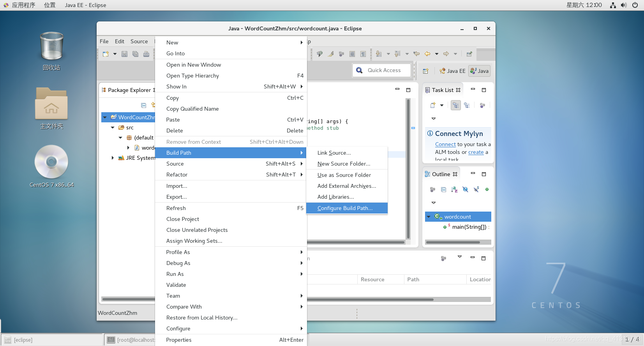Toggle Sort alphabetically in Outline
This screenshot has width=644, height=346.
454,189
